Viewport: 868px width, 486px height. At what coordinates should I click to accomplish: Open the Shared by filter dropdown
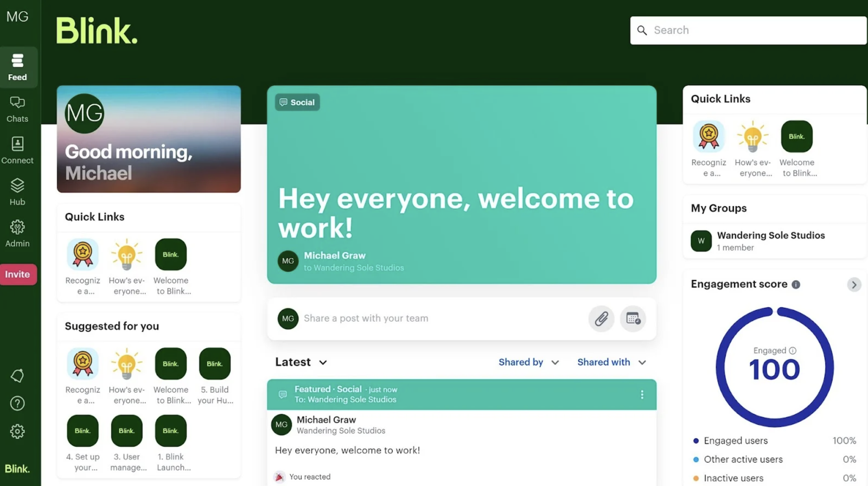coord(528,362)
